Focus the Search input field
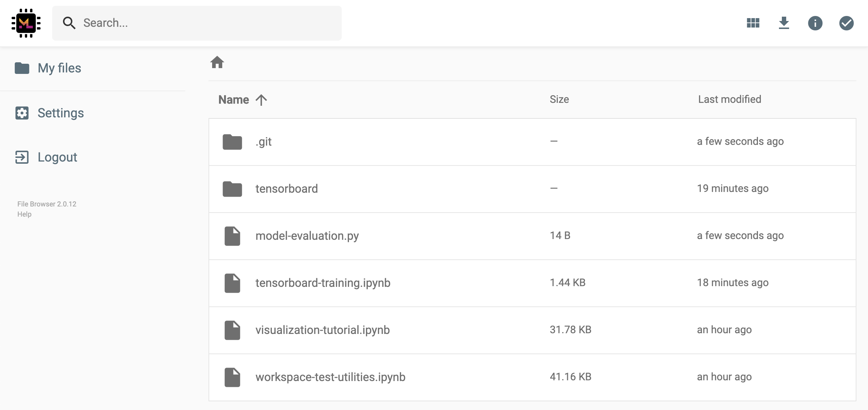Viewport: 868px width, 410px height. pos(210,23)
